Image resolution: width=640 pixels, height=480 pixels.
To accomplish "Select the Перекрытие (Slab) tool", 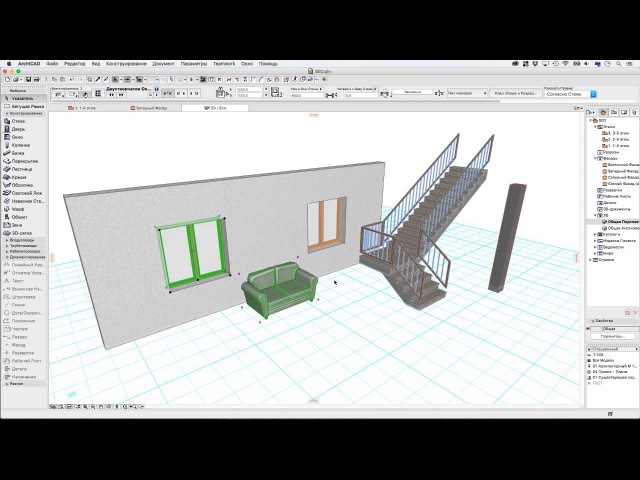I will pyautogui.click(x=24, y=161).
